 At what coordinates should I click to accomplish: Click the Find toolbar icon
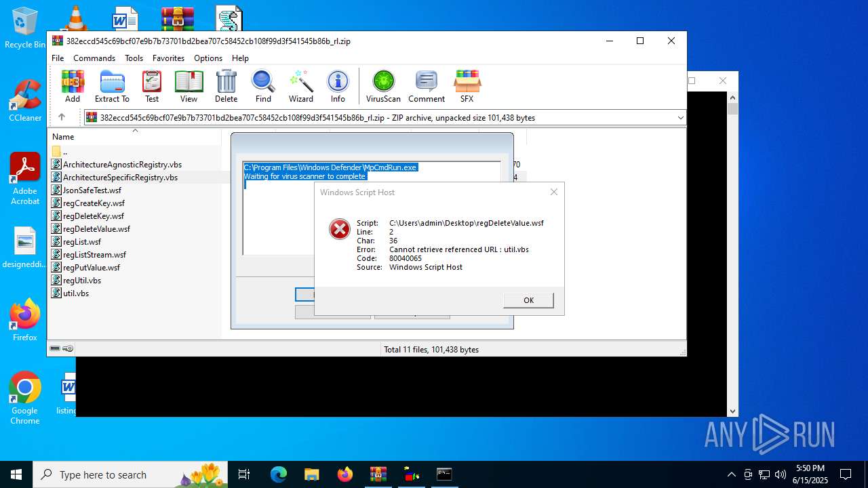click(263, 86)
